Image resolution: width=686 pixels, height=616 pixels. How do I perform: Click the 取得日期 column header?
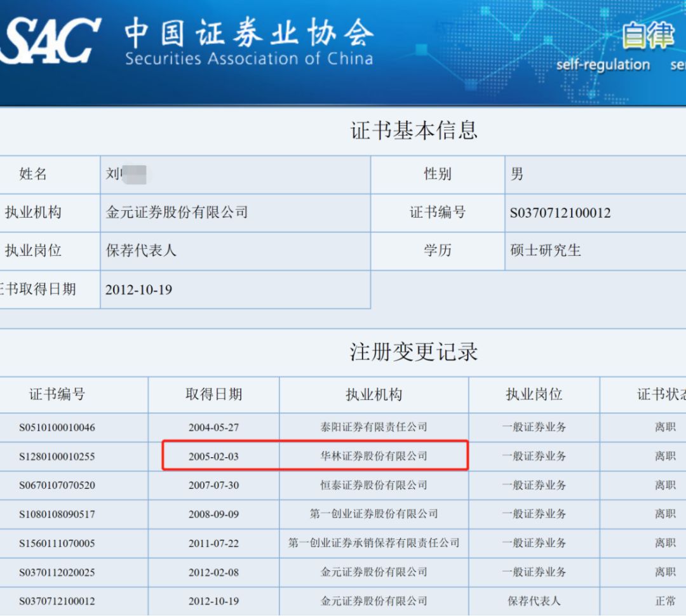[213, 394]
